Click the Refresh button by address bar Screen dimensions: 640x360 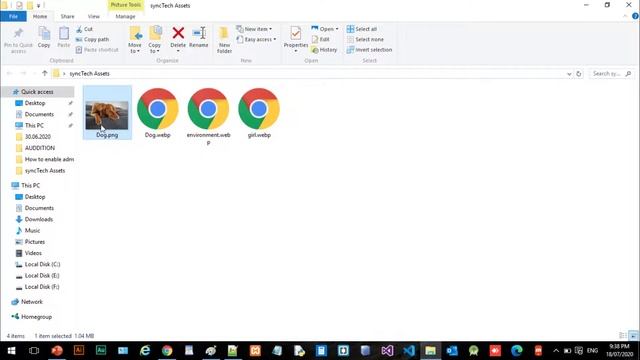578,74
